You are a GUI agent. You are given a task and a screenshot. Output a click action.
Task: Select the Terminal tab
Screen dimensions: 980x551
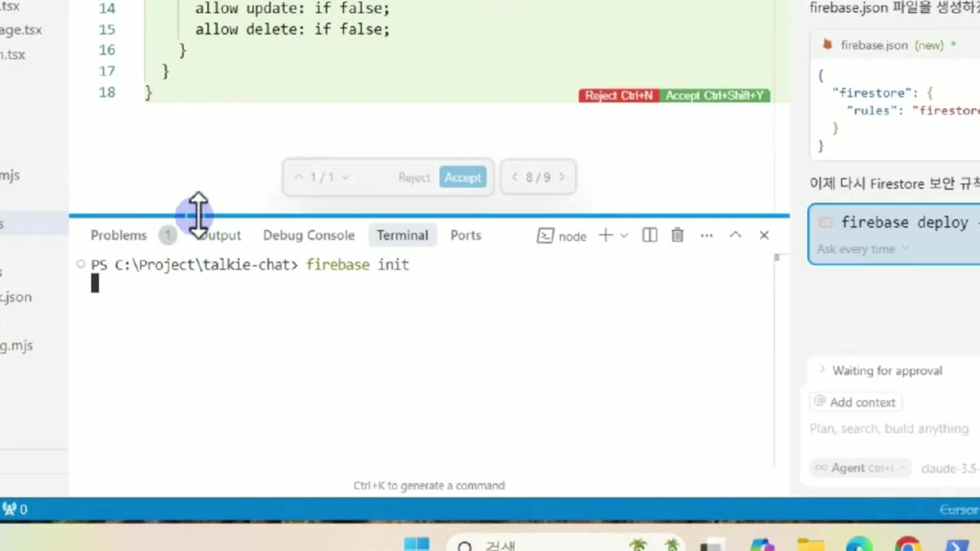click(x=403, y=235)
